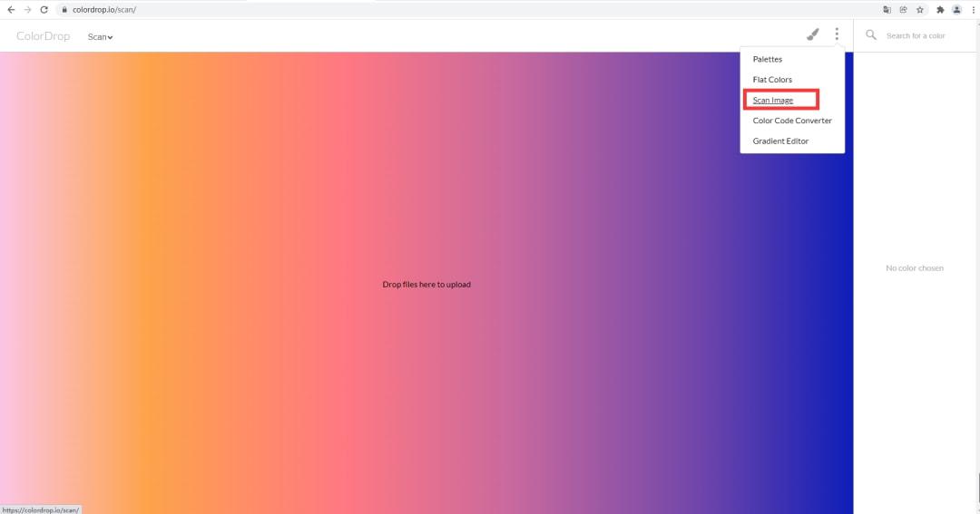Viewport: 980px width, 514px height.
Task: Click the share page icon
Action: point(904,9)
